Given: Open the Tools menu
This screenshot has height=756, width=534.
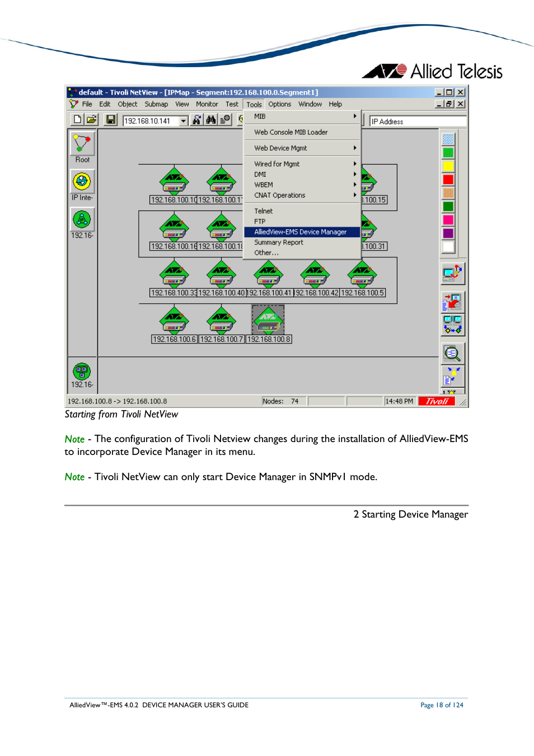Looking at the screenshot, I should (x=254, y=104).
